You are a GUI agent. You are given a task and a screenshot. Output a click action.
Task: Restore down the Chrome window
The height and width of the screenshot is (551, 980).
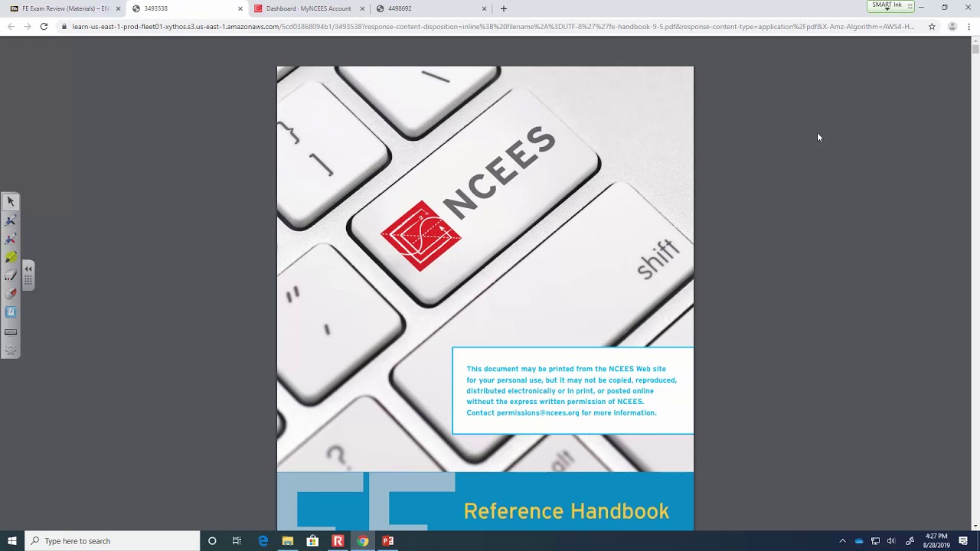point(945,7)
